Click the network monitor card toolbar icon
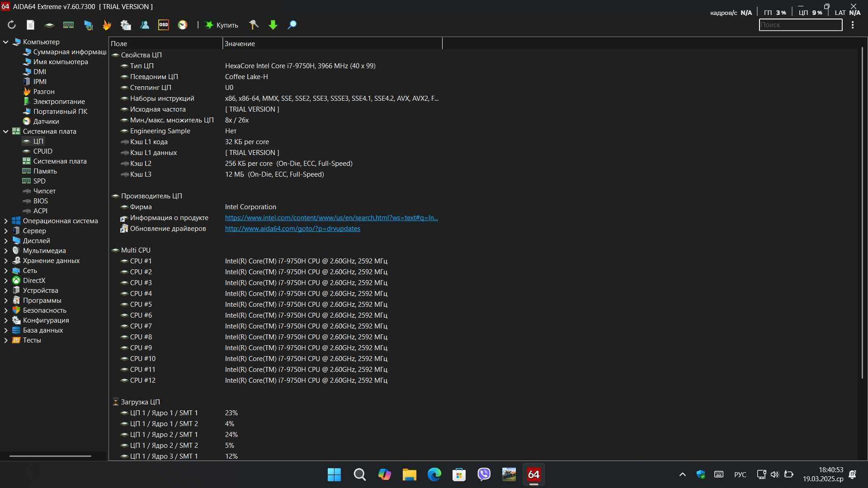This screenshot has width=868, height=488. tap(88, 25)
